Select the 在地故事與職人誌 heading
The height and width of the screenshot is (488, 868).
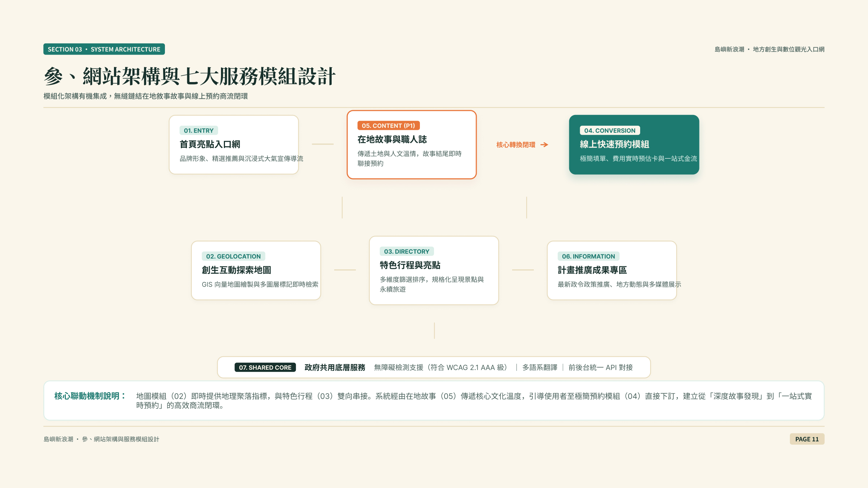[x=392, y=139]
